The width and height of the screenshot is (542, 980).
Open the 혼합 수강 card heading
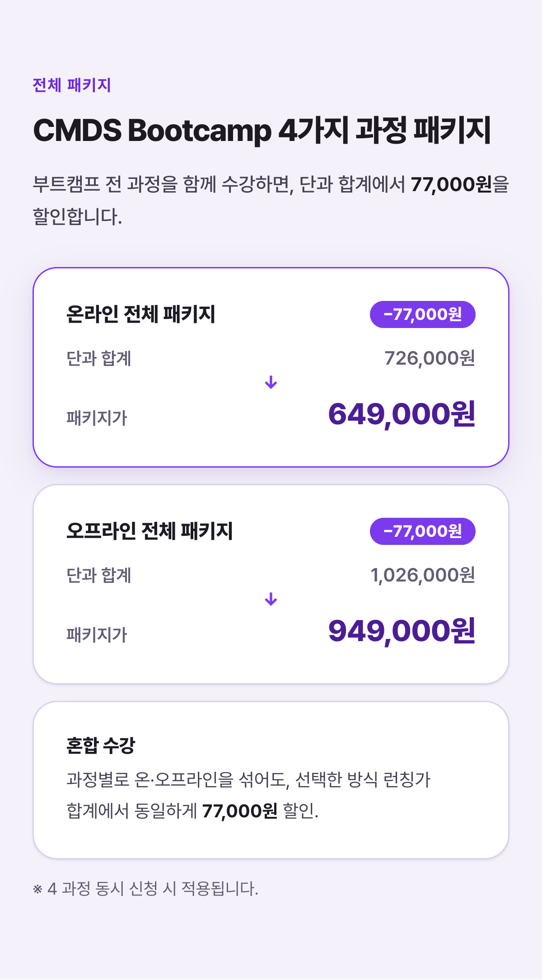point(101,745)
